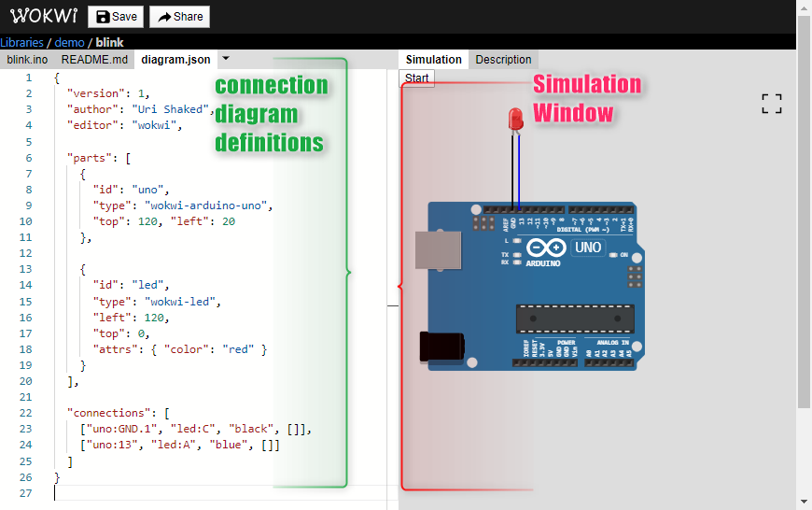Click the USB port on Arduino board

coord(438,249)
